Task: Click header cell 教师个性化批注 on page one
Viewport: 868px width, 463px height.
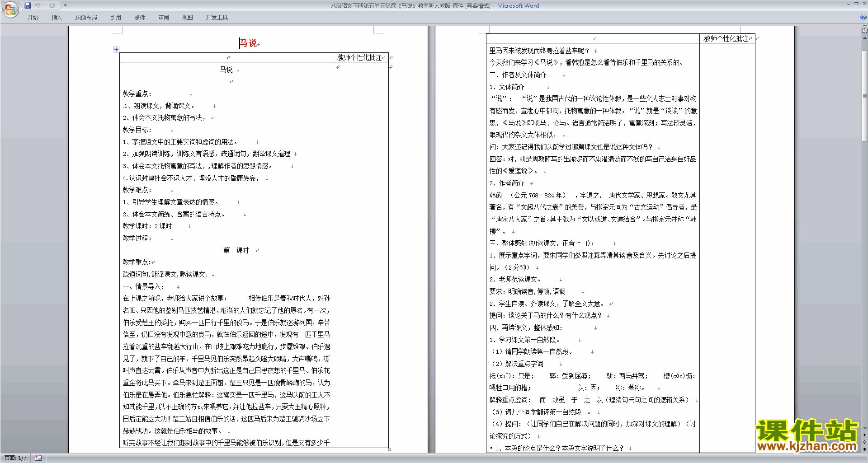Action: [x=359, y=58]
